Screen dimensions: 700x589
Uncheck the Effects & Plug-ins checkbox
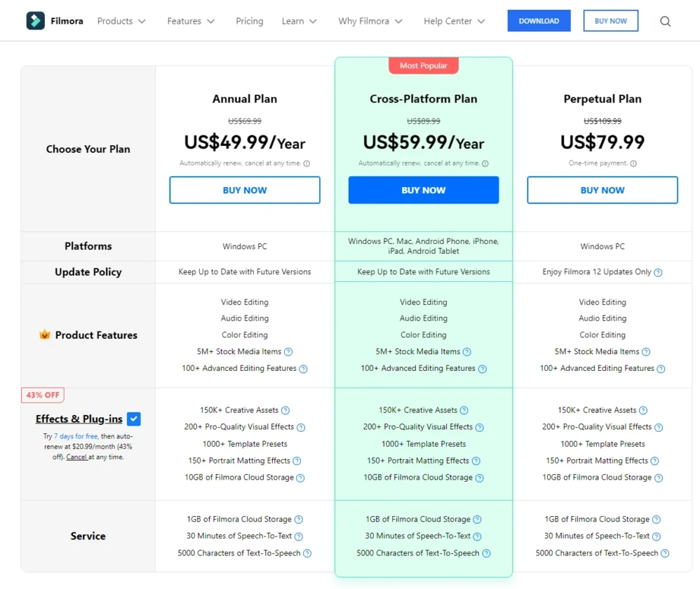pos(134,419)
